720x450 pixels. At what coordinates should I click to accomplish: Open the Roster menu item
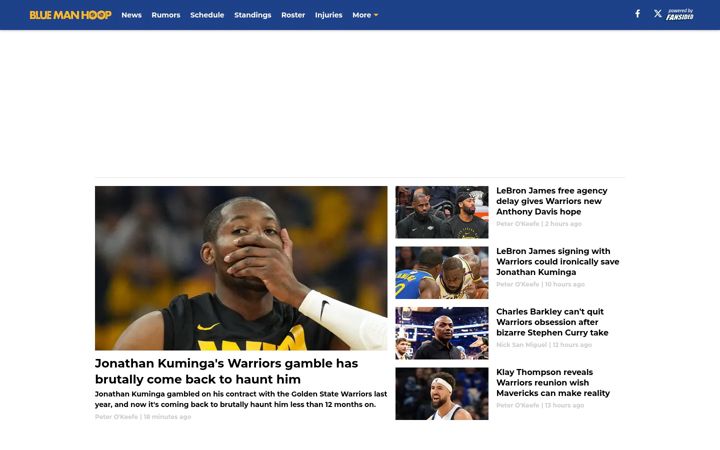pyautogui.click(x=293, y=15)
